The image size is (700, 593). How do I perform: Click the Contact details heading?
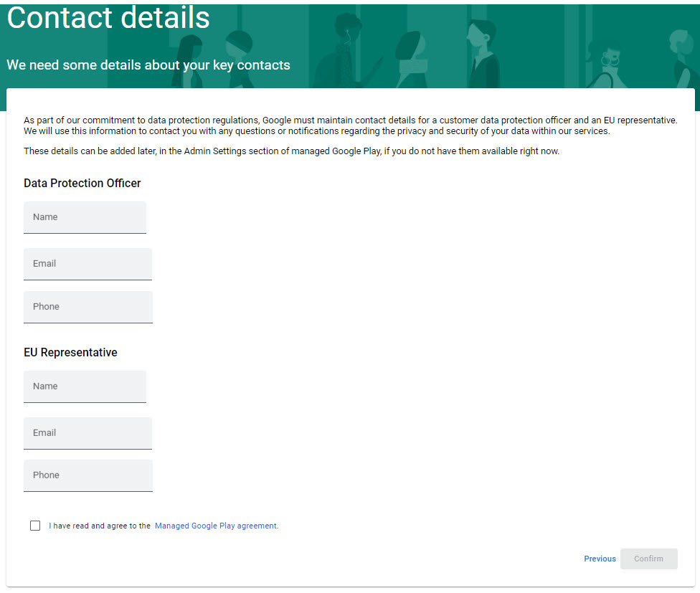pos(108,18)
